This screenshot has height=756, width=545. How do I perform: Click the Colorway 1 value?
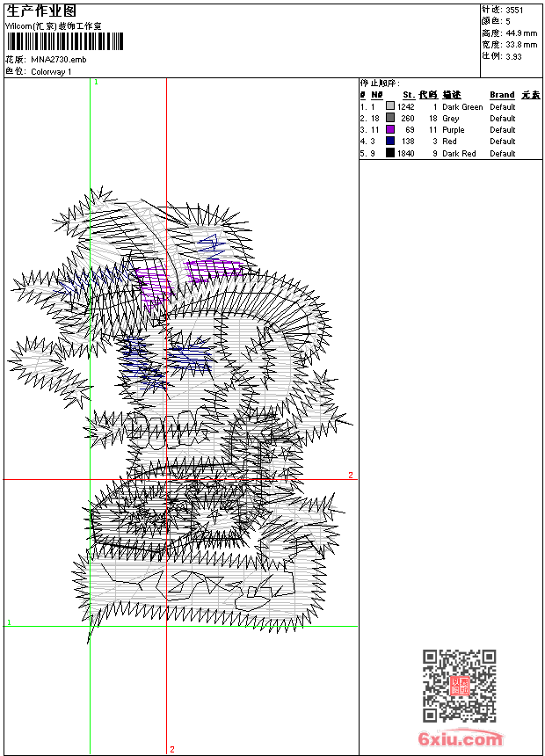pos(51,71)
